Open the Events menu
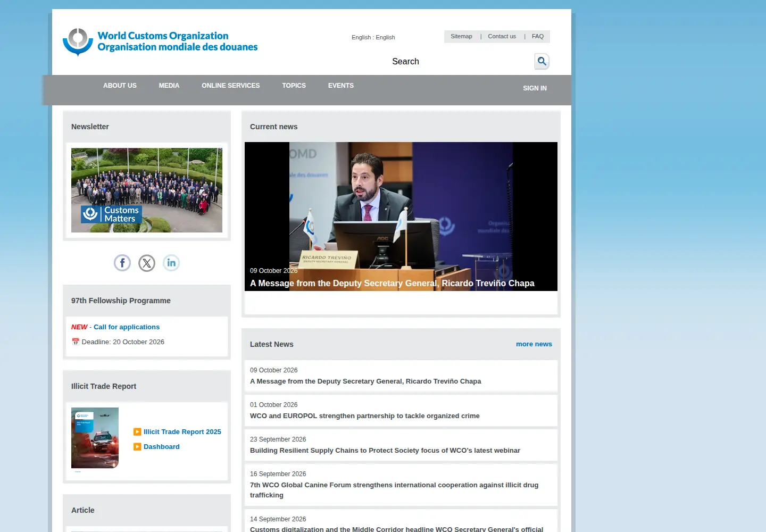The height and width of the screenshot is (532, 766). point(341,86)
